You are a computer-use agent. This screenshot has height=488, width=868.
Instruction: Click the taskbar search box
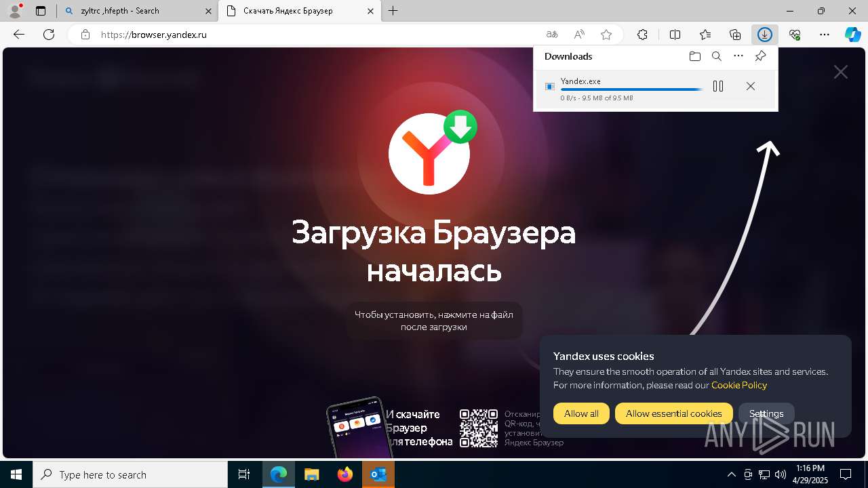[x=130, y=474]
